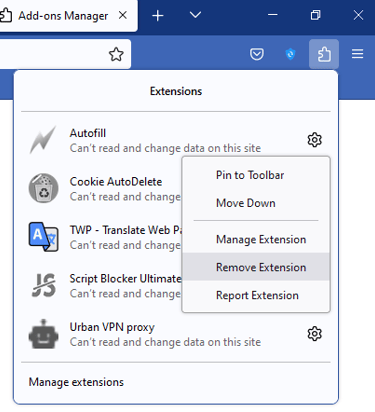Close the Add-ons Manager tab

tap(123, 15)
